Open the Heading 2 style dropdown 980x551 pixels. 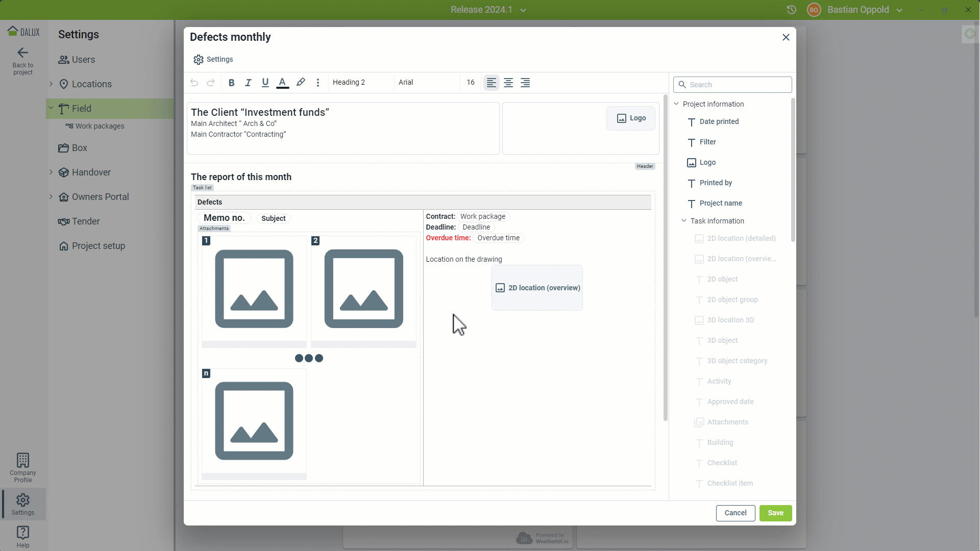coord(360,83)
